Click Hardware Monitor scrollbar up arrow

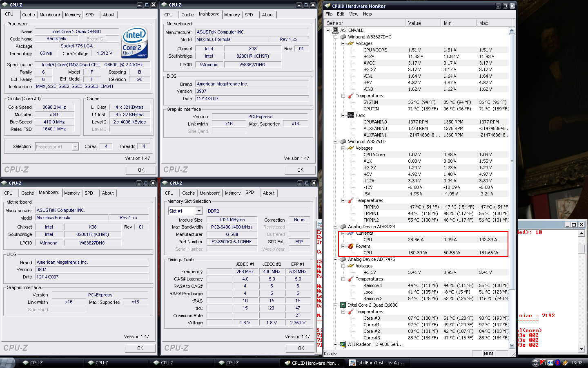[x=512, y=31]
